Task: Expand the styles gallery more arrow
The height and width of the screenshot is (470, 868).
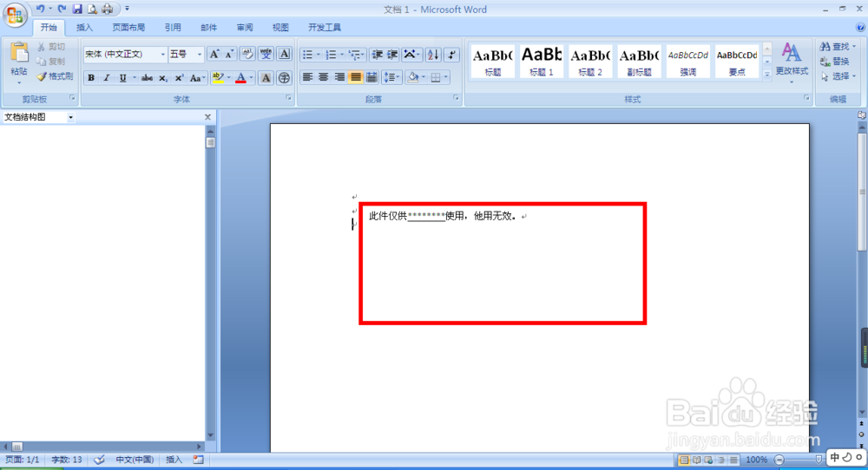Action: coord(767,74)
